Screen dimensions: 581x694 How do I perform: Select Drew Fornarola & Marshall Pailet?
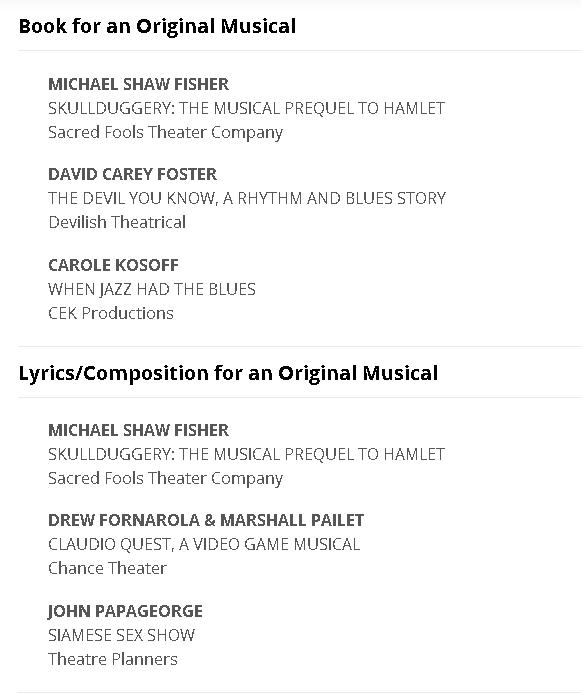coord(206,520)
